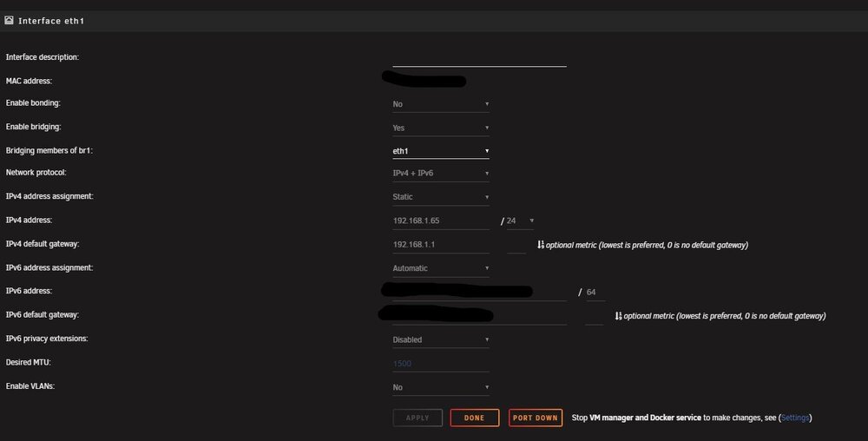Click the IPv4 gateway metric input field
868x441 pixels.
[516, 245]
